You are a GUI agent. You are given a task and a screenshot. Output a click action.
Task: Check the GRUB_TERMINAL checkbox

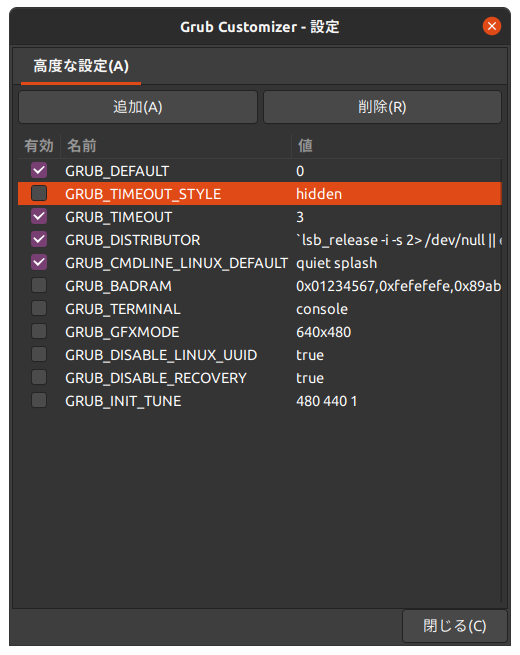pyautogui.click(x=39, y=308)
